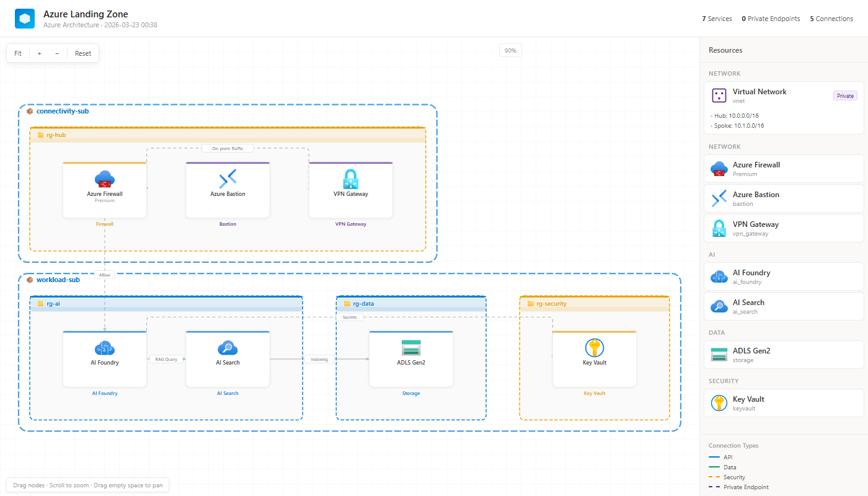Zoom out with the minus button
Viewport: 868px width, 496px height.
[x=57, y=53]
